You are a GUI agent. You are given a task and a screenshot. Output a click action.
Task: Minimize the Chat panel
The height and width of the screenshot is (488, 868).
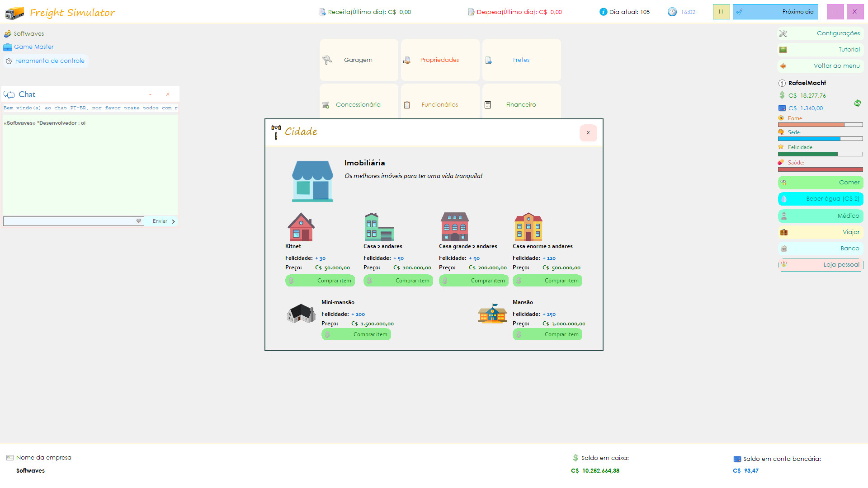coord(151,94)
